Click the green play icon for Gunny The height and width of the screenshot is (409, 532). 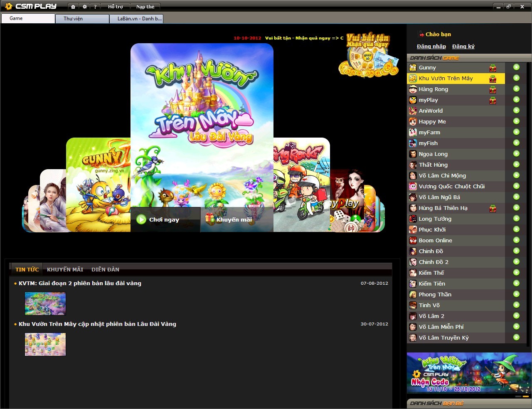516,67
